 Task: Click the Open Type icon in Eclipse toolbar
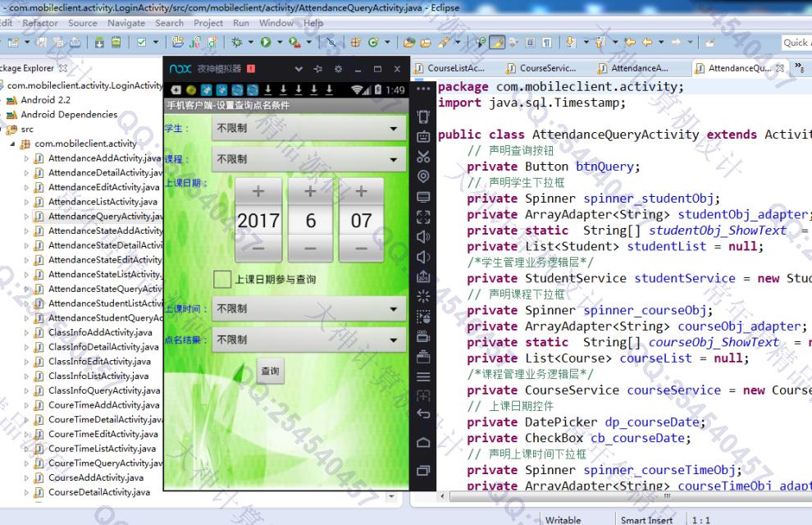tap(409, 42)
